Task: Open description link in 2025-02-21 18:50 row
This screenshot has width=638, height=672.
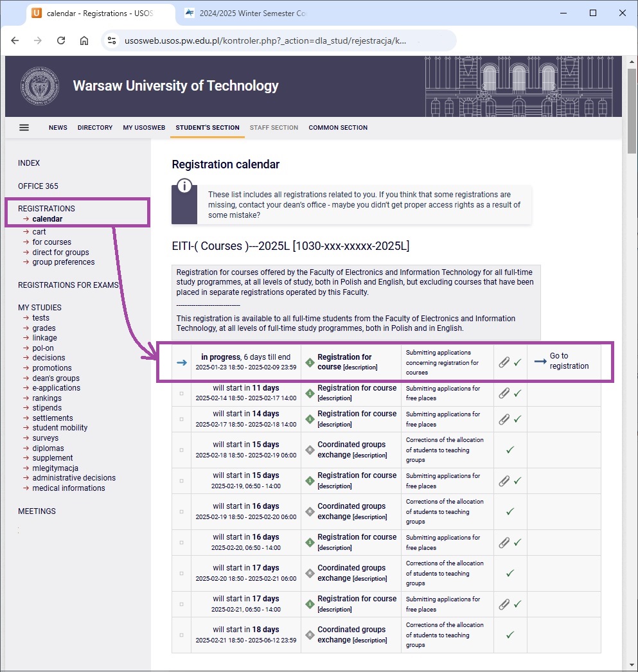Action: [x=370, y=641]
